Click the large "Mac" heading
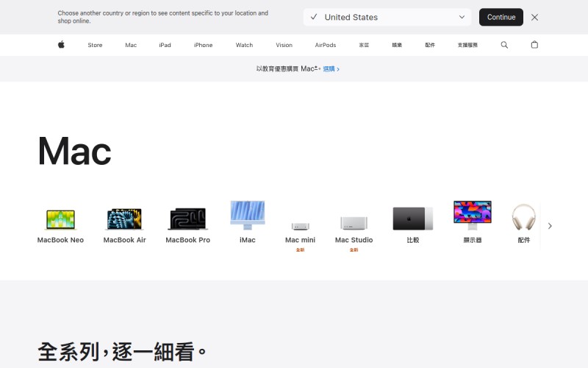 (75, 151)
